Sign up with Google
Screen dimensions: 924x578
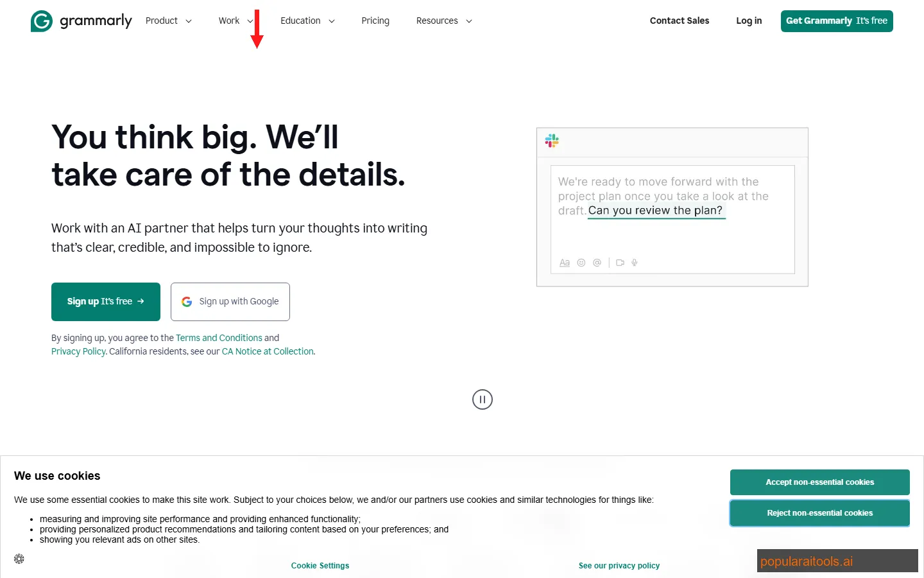tap(230, 301)
